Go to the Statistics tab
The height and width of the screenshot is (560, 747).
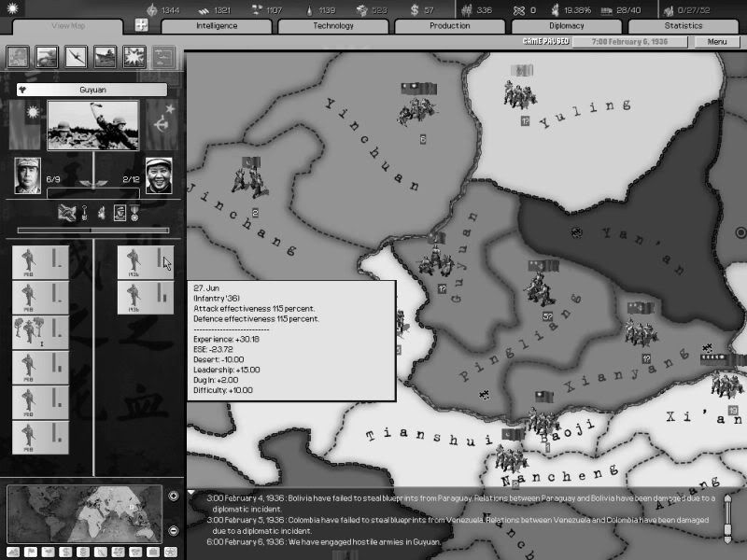coord(683,26)
